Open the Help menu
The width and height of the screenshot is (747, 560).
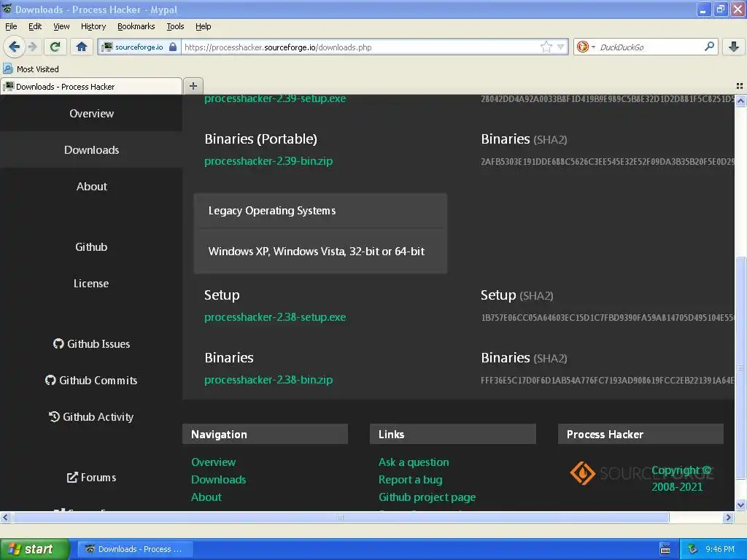coord(203,26)
